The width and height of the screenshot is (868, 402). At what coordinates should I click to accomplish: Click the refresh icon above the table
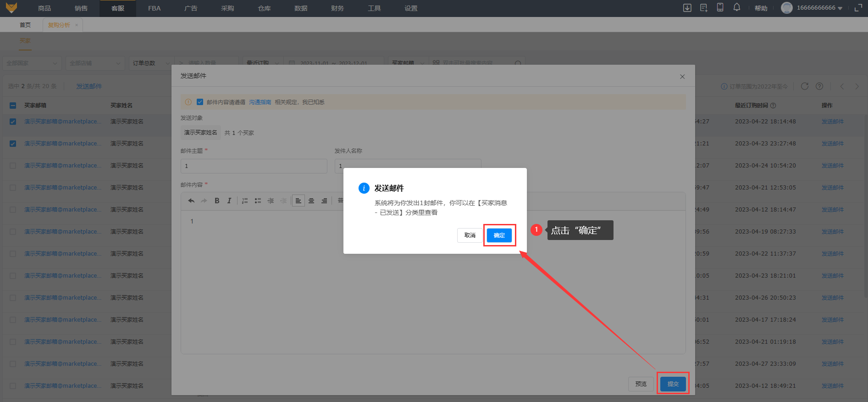coord(804,86)
